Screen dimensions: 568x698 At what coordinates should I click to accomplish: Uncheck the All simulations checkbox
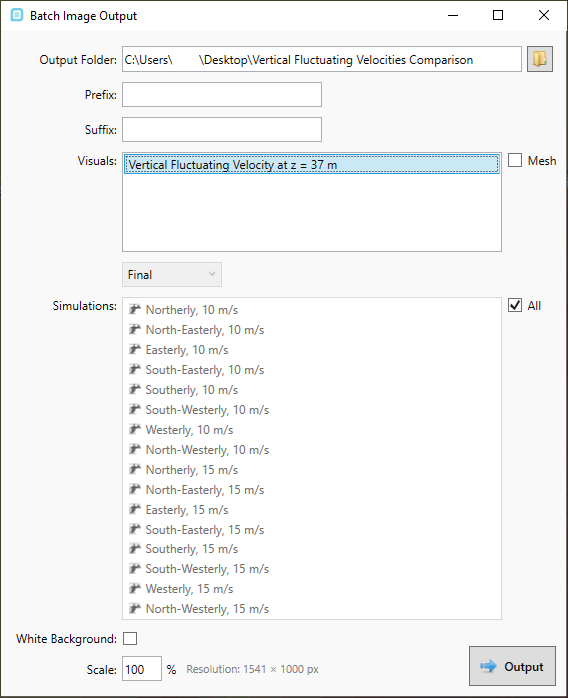point(515,305)
